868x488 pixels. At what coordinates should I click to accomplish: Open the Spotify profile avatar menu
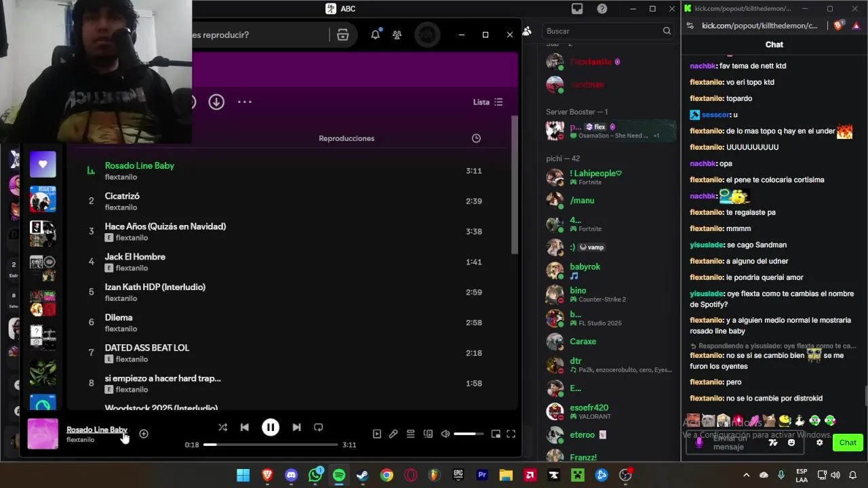click(x=427, y=35)
